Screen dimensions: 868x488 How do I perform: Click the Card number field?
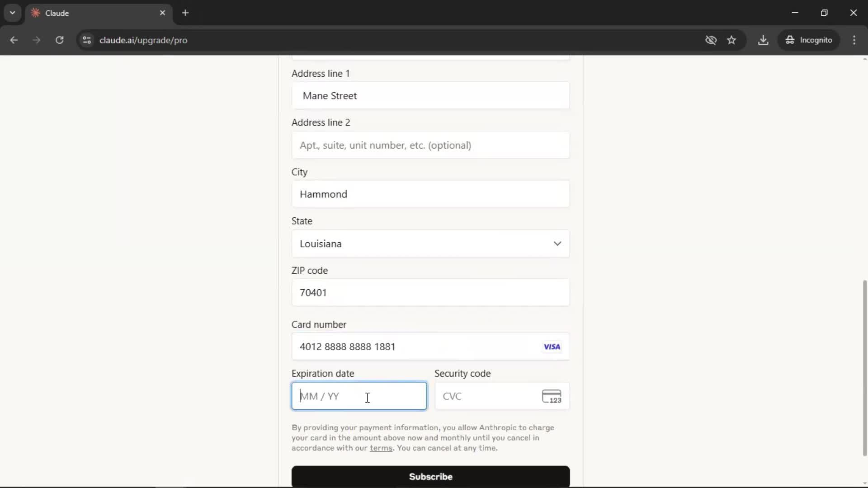(430, 347)
